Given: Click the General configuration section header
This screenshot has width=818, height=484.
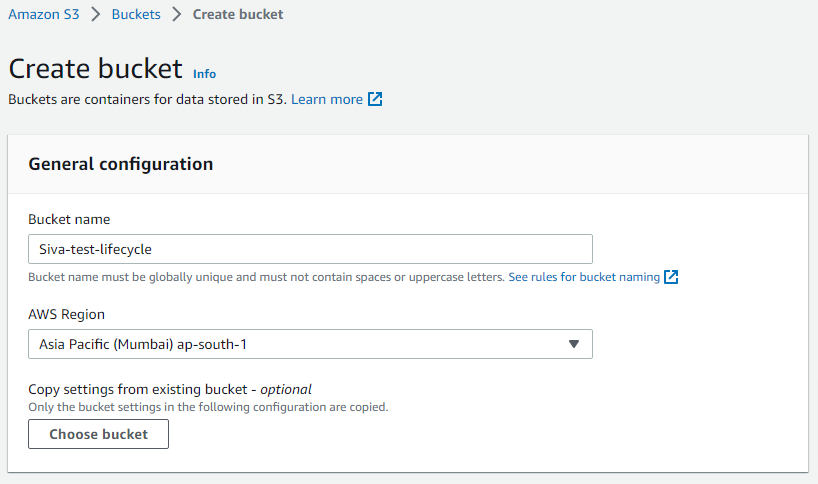Looking at the screenshot, I should coord(121,164).
